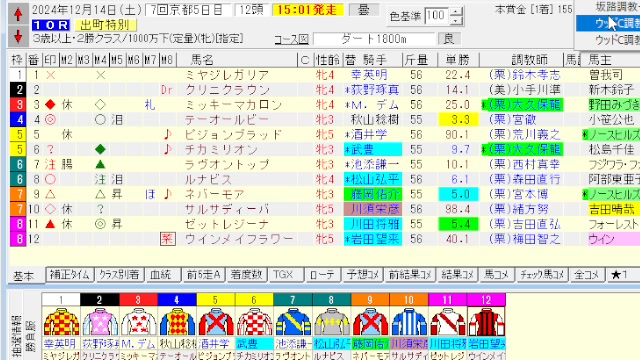Switch to the 予想コメ tab
Viewport: 640px width, 360px height.
362,275
